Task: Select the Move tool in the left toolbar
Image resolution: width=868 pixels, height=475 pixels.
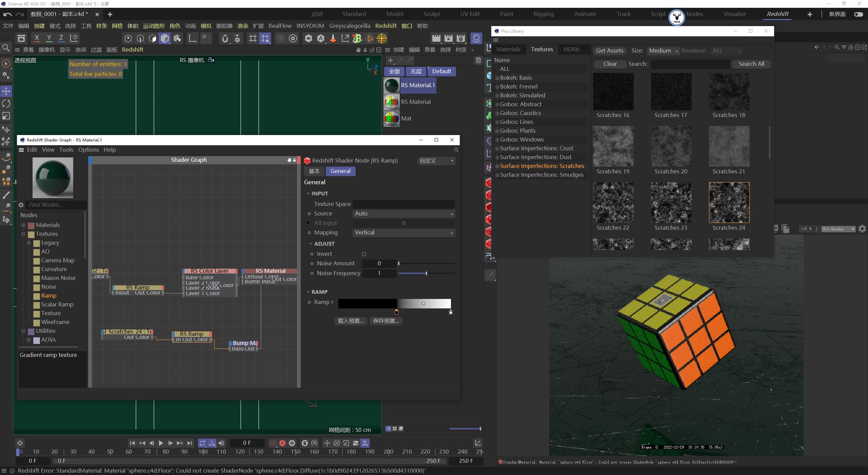Action: [x=6, y=91]
